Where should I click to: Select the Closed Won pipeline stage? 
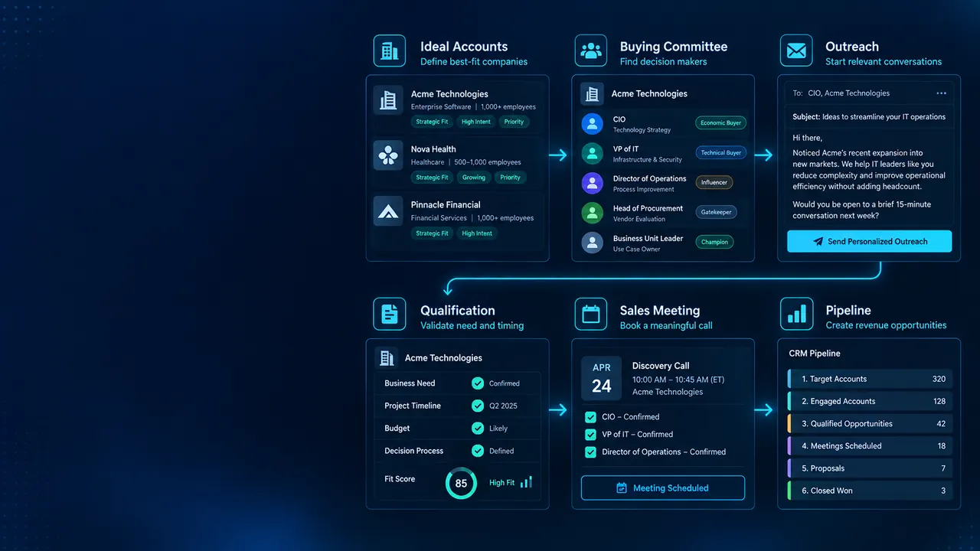point(869,491)
